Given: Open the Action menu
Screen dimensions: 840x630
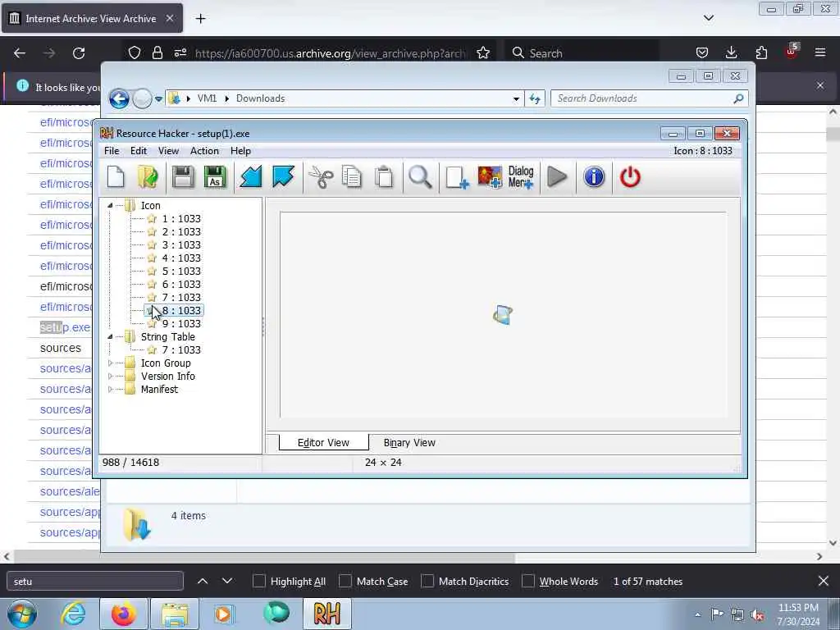Looking at the screenshot, I should coord(204,151).
